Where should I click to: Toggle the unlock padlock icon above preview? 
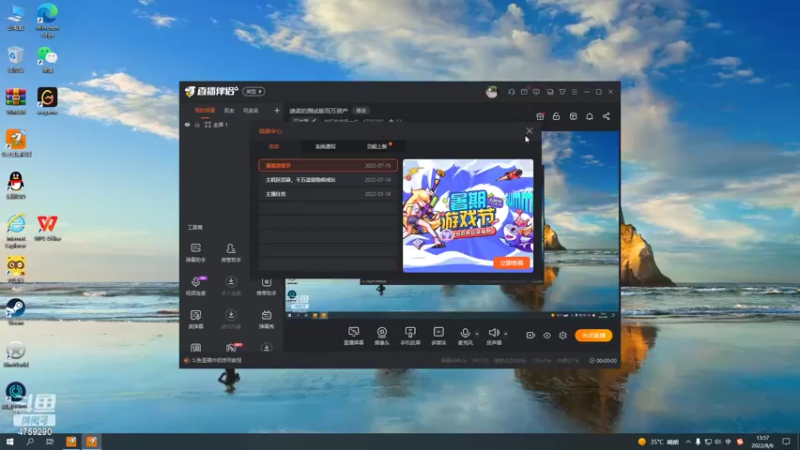[x=556, y=116]
